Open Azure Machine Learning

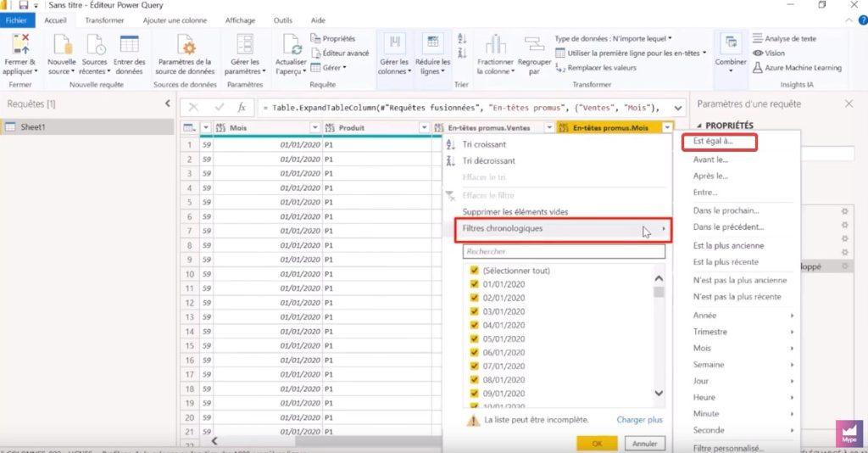(797, 68)
